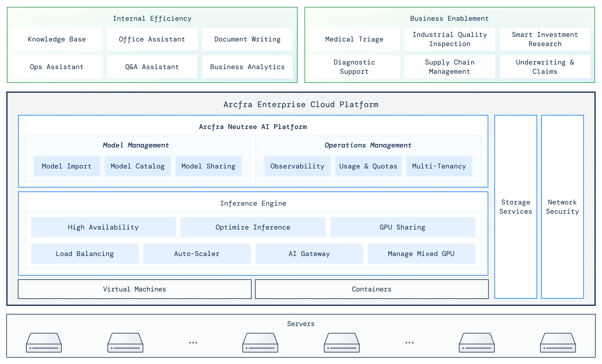Click the Knowledge Base entry
The image size is (602, 364).
[57, 39]
